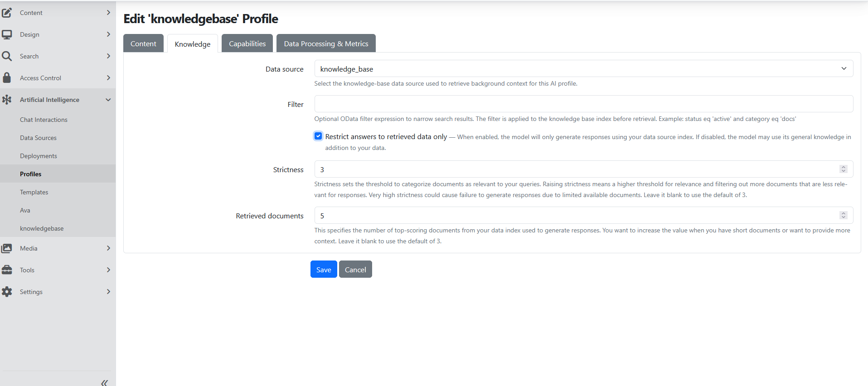Screen dimensions: 868x386
Task: Click the Media sidebar label
Action: tap(29, 248)
